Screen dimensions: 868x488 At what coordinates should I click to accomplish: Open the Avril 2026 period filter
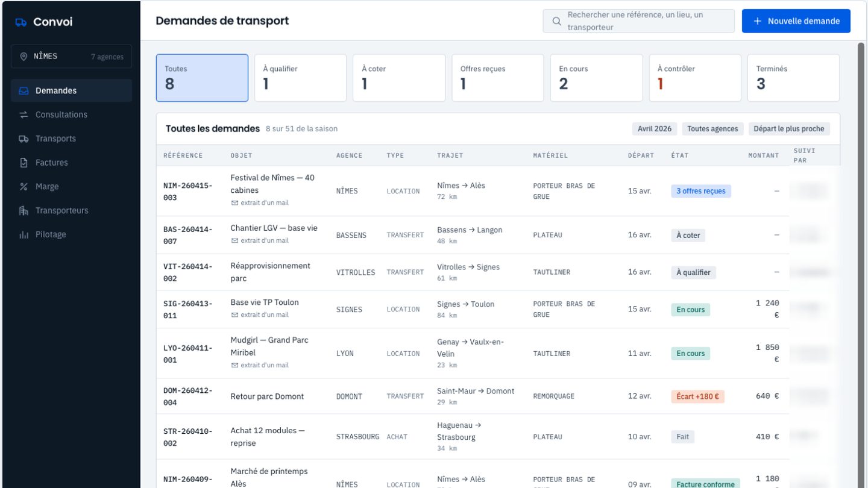(655, 129)
